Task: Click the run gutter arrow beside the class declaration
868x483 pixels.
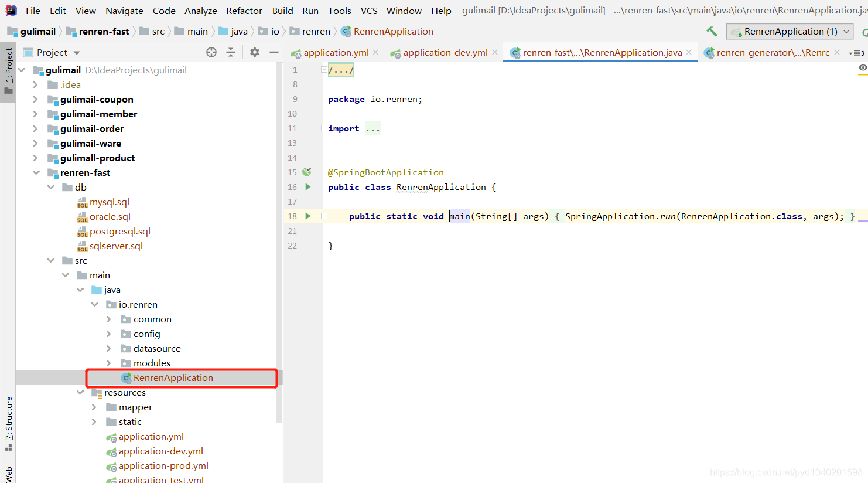Action: point(308,187)
